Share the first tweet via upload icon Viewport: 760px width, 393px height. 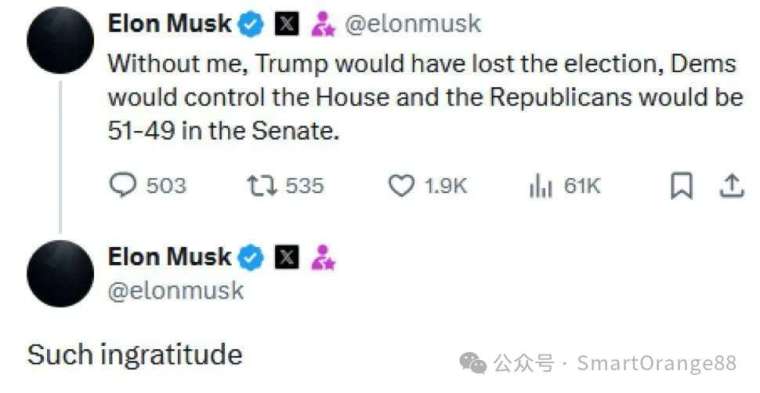click(731, 187)
